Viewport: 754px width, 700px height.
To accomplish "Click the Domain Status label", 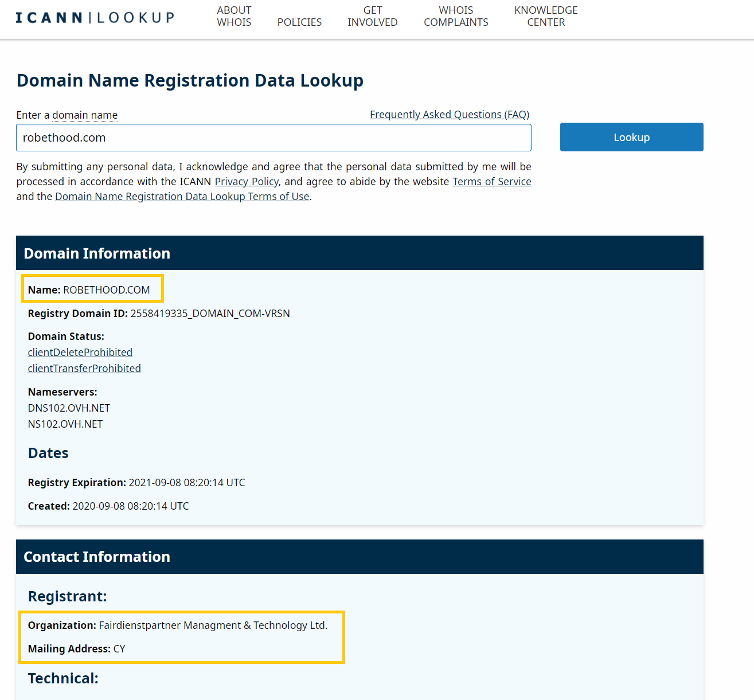I will pos(66,337).
